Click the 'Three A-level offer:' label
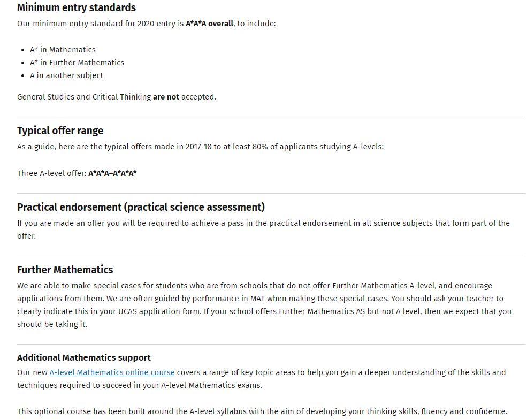This screenshot has height=420, width=527. pos(51,173)
